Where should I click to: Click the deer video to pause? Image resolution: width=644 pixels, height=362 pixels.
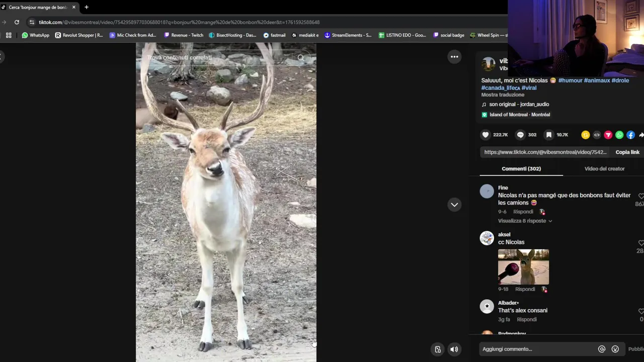[x=226, y=202]
